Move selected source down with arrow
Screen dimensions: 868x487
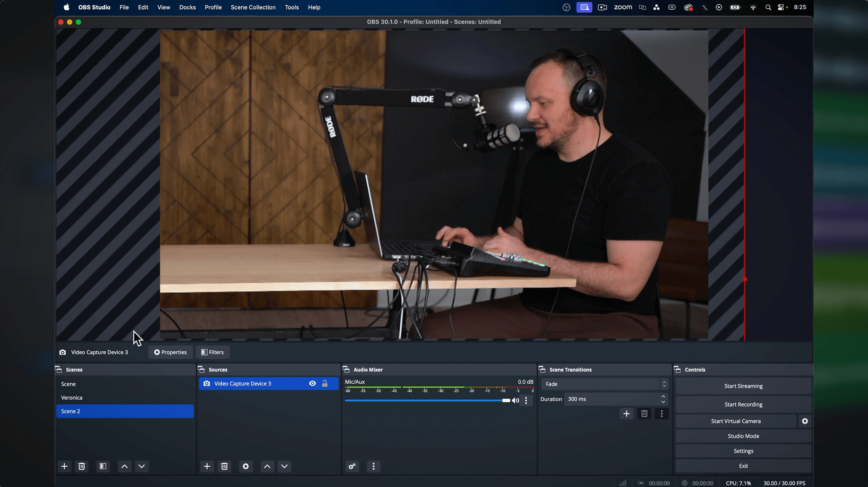284,466
